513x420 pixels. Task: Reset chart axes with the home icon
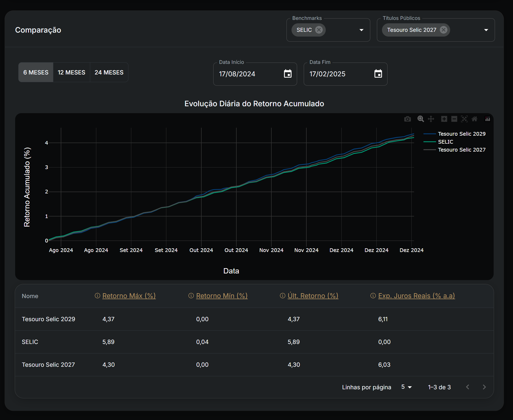(x=475, y=119)
